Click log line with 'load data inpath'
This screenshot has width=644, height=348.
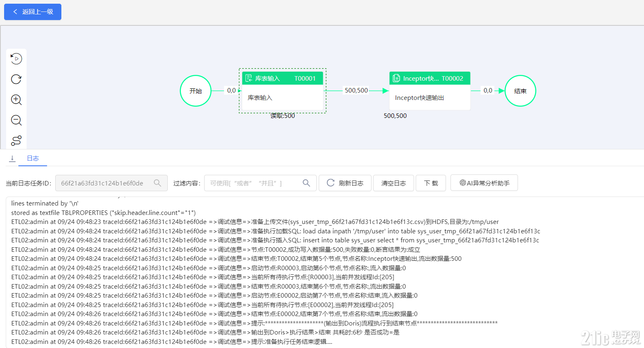(x=276, y=231)
